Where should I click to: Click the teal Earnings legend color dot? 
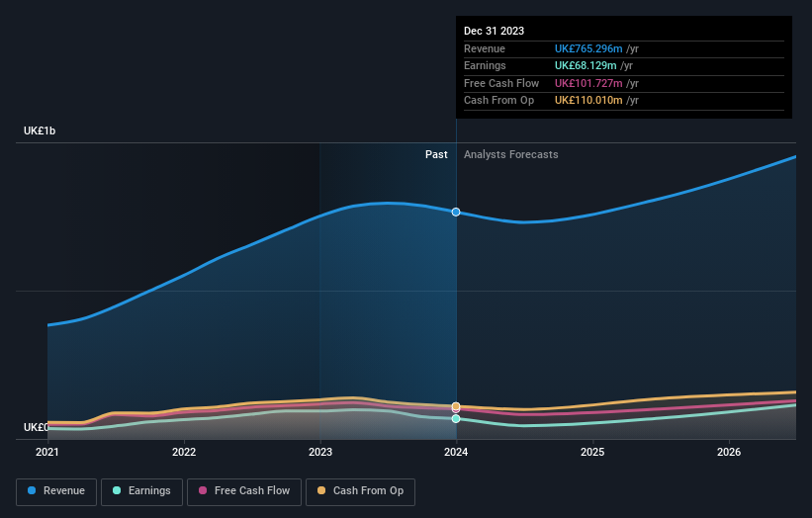tap(117, 490)
